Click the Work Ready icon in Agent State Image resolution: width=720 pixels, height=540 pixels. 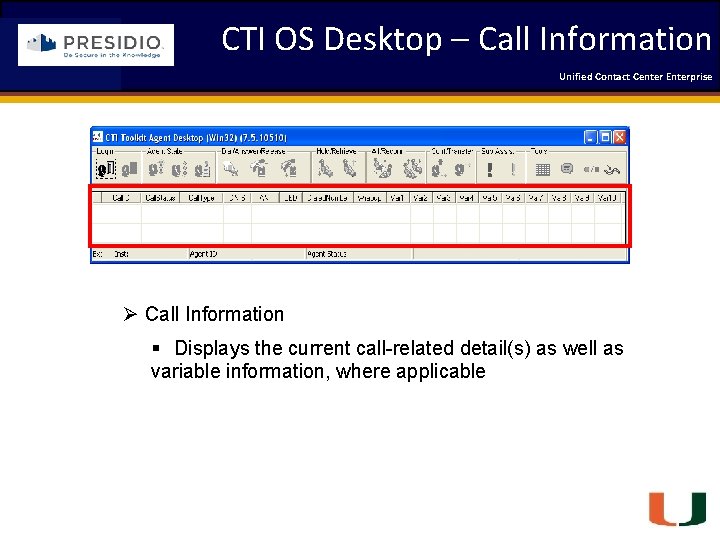(202, 169)
